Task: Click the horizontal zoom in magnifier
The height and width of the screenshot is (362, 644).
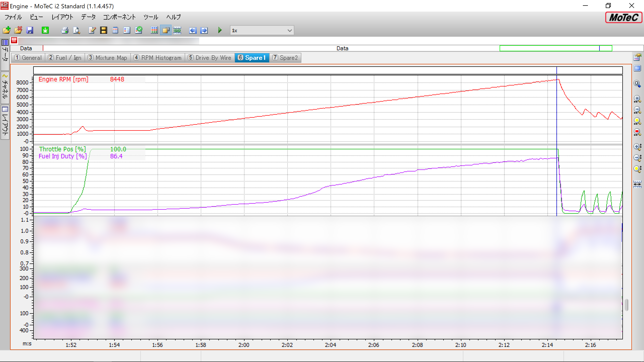Action: click(637, 99)
